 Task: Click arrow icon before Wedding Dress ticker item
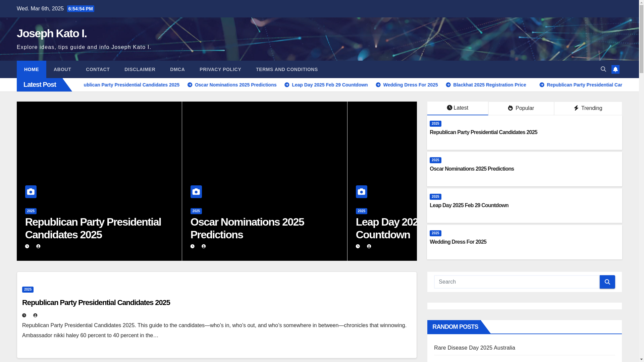pyautogui.click(x=378, y=85)
